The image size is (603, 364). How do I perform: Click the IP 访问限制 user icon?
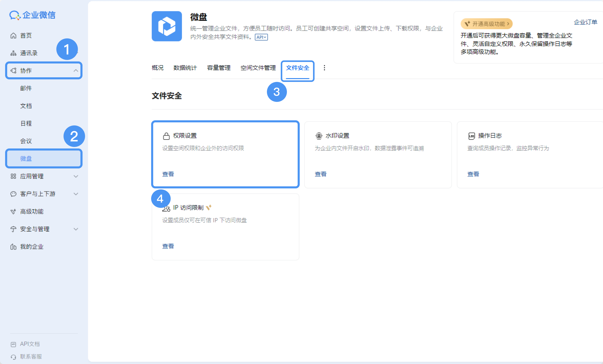[166, 209]
